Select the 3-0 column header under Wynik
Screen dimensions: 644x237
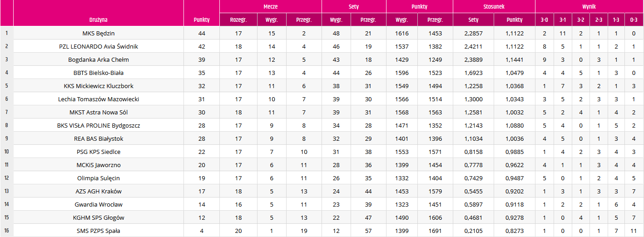pyautogui.click(x=544, y=20)
